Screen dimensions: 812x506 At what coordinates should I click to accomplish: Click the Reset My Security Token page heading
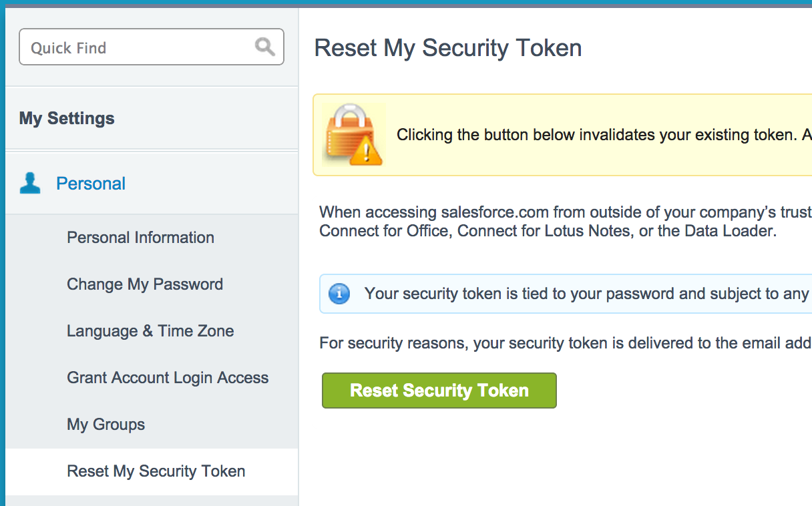(448, 48)
